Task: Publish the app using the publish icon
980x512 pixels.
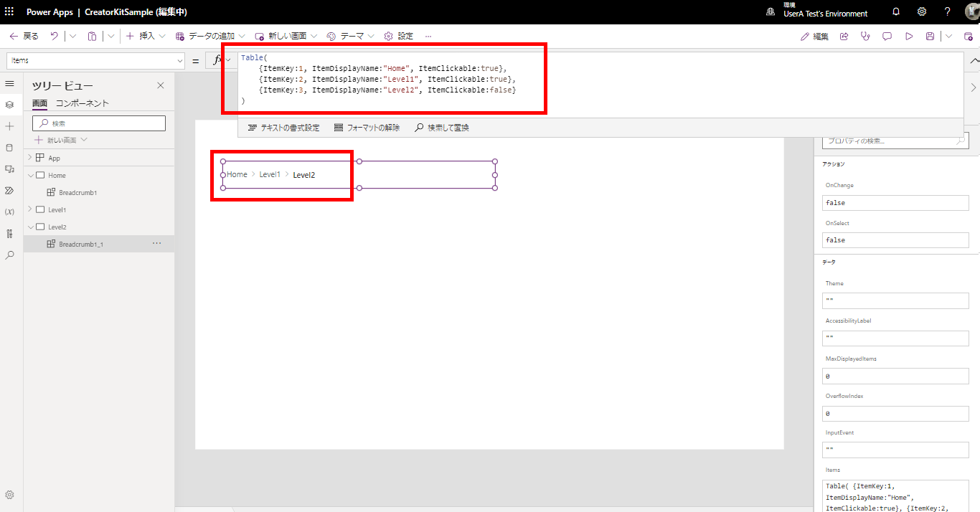Action: (x=969, y=36)
